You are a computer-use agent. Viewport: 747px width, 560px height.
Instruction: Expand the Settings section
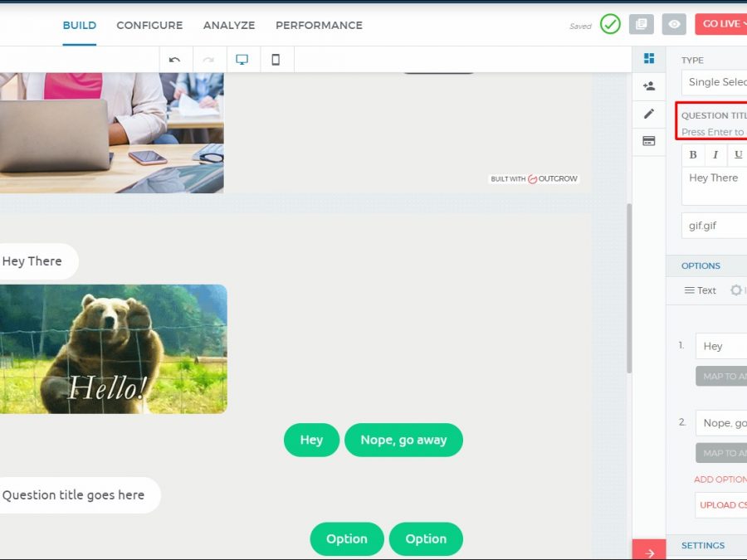(x=704, y=545)
